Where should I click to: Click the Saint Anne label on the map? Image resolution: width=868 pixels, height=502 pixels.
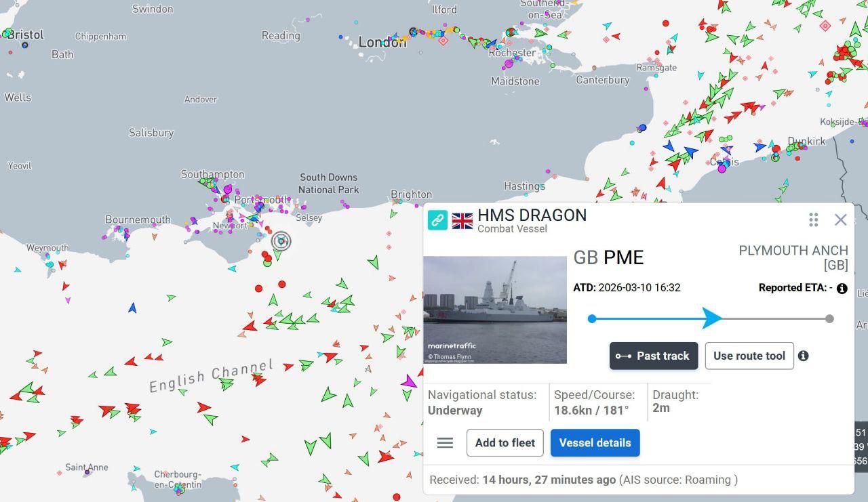(86, 467)
